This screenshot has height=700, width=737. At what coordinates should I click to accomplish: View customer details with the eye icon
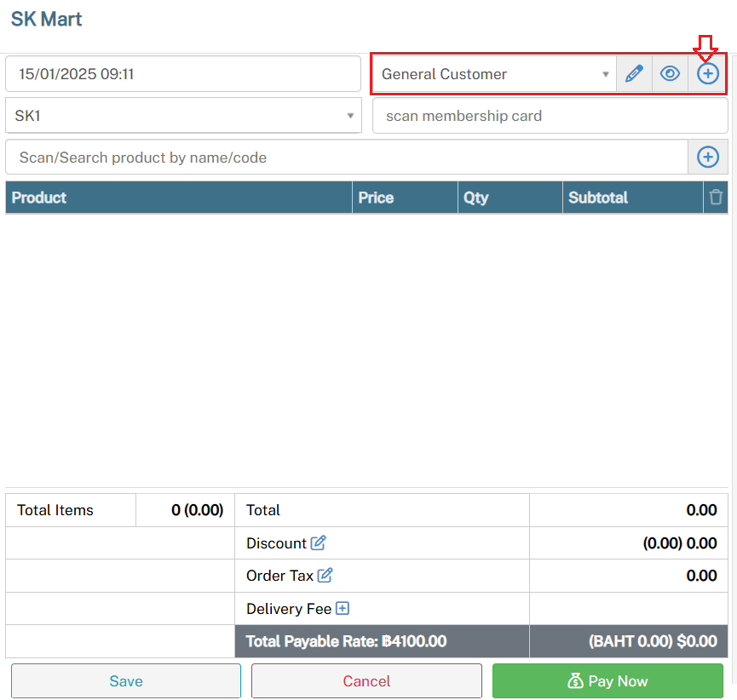(671, 74)
